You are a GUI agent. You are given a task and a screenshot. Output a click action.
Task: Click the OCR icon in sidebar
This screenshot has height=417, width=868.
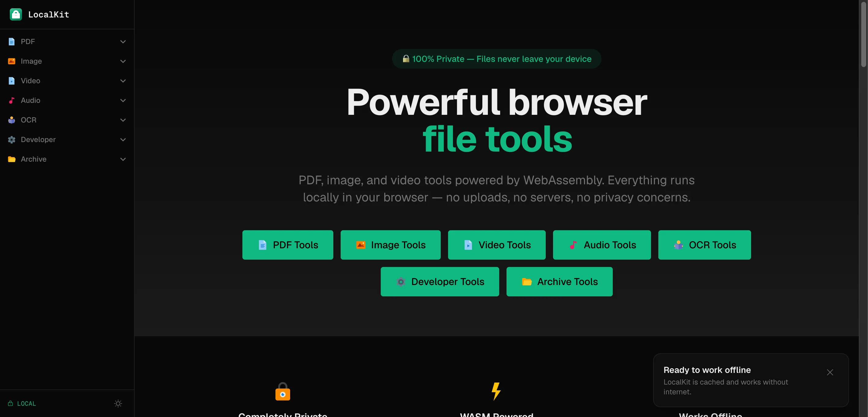pos(12,120)
